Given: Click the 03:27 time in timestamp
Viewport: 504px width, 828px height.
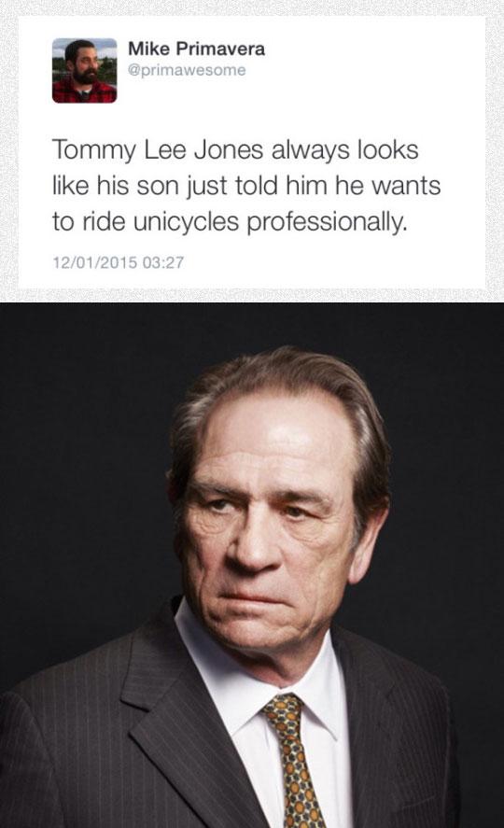Looking at the screenshot, I should (163, 262).
